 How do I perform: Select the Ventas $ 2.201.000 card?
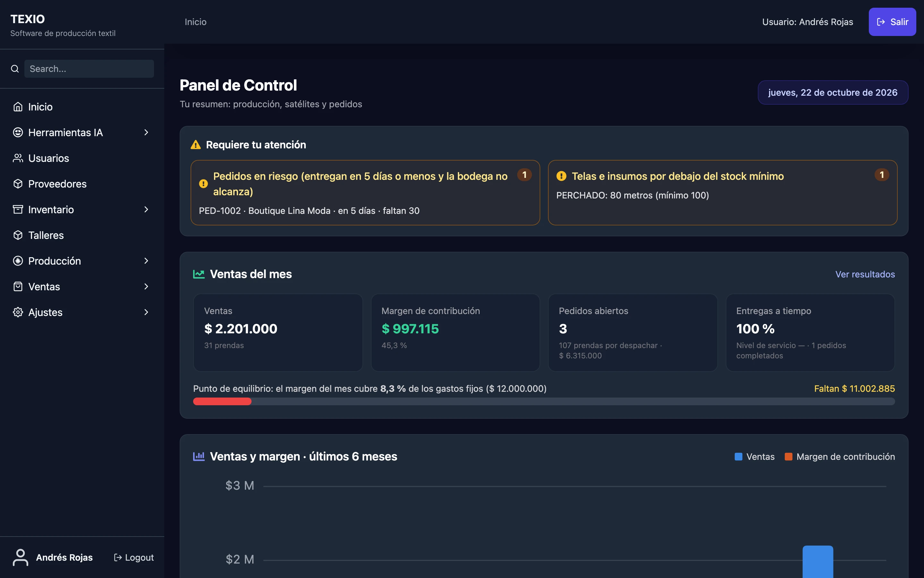[278, 332]
